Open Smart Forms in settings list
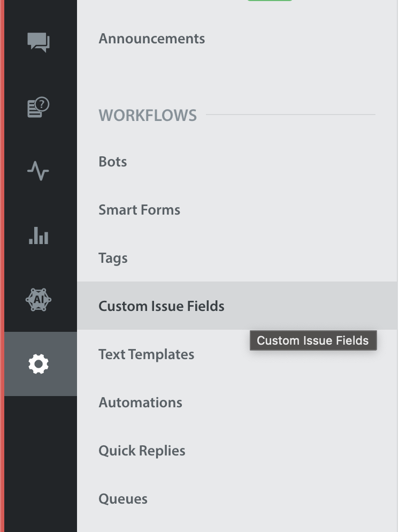399x532 pixels. click(x=139, y=210)
